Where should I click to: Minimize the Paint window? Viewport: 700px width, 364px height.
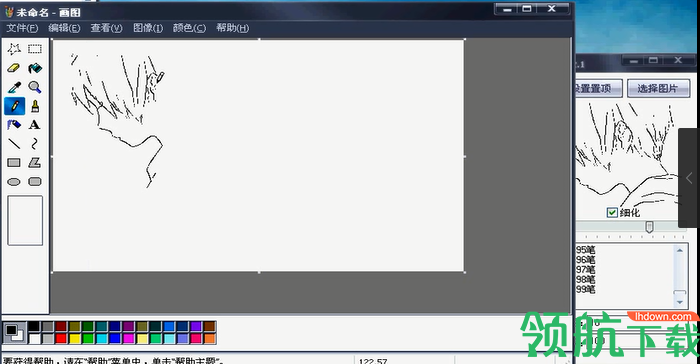[x=507, y=8]
